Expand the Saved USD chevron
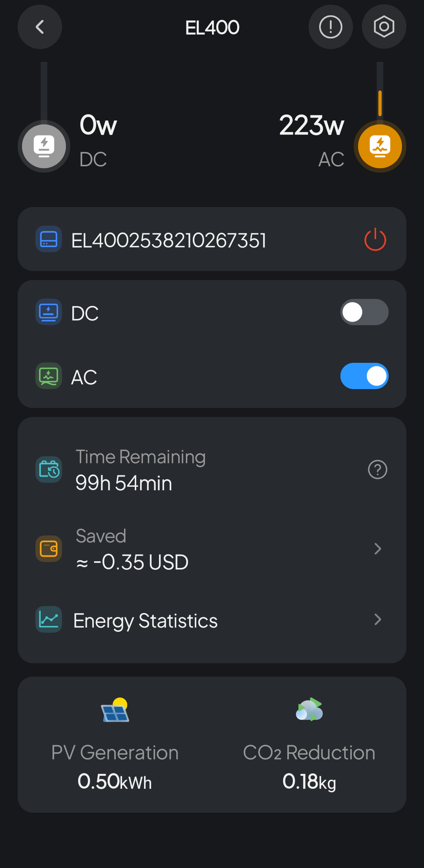This screenshot has height=868, width=424. click(377, 549)
